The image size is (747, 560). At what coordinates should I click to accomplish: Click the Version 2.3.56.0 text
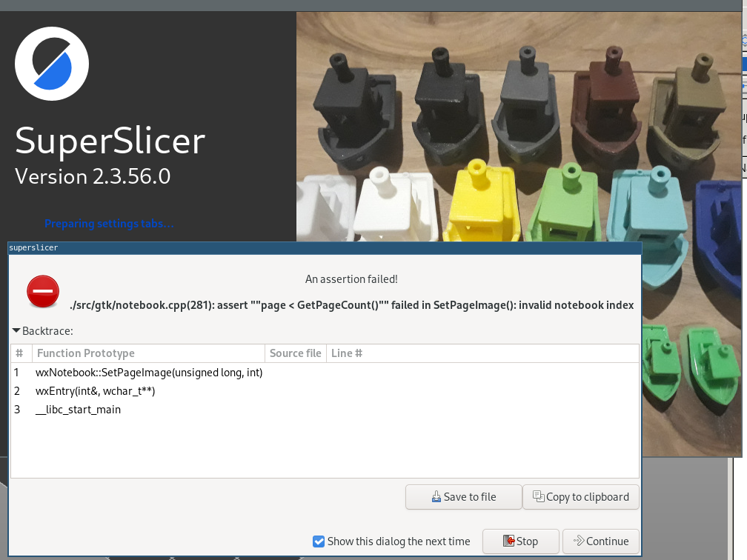pos(93,176)
